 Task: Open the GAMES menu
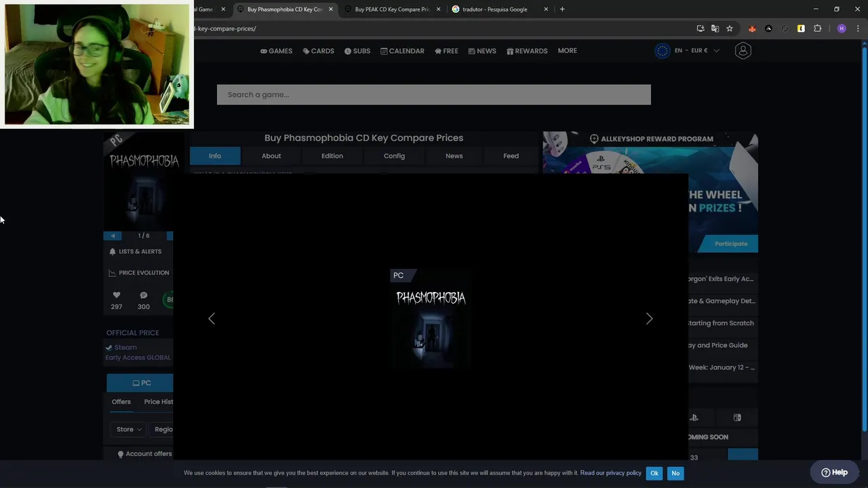click(276, 51)
